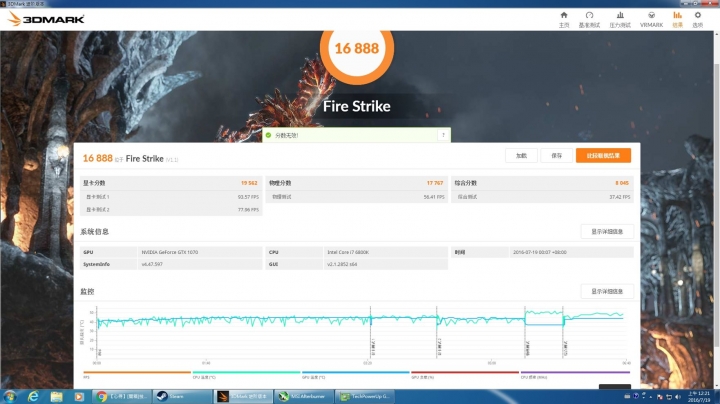
Task: Show details button in monitoring section
Action: [607, 291]
